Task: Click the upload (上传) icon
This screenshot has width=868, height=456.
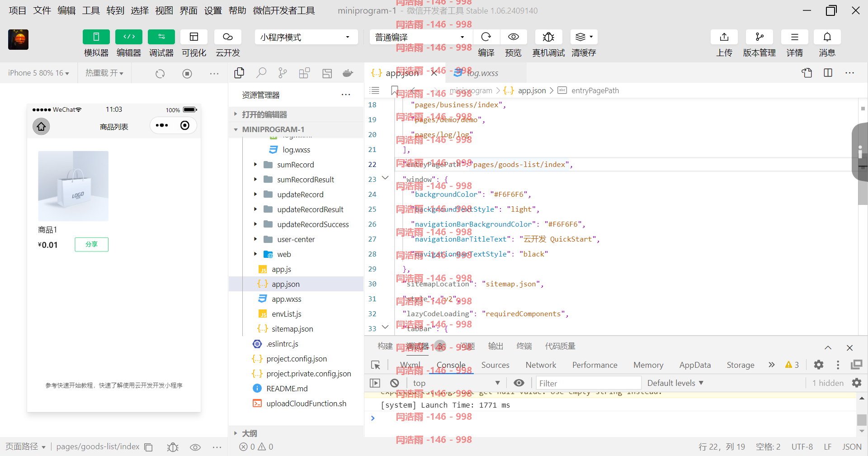Action: click(724, 37)
